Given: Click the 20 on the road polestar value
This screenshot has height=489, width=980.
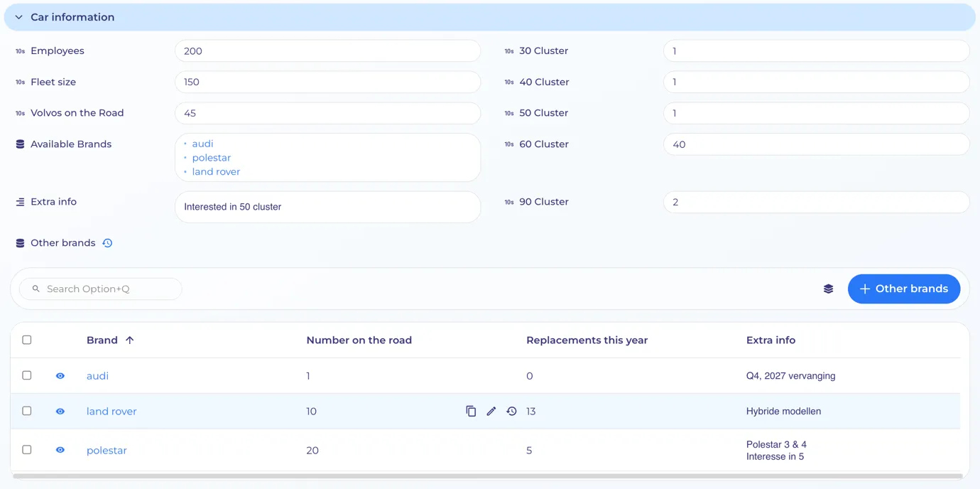Looking at the screenshot, I should [x=312, y=451].
